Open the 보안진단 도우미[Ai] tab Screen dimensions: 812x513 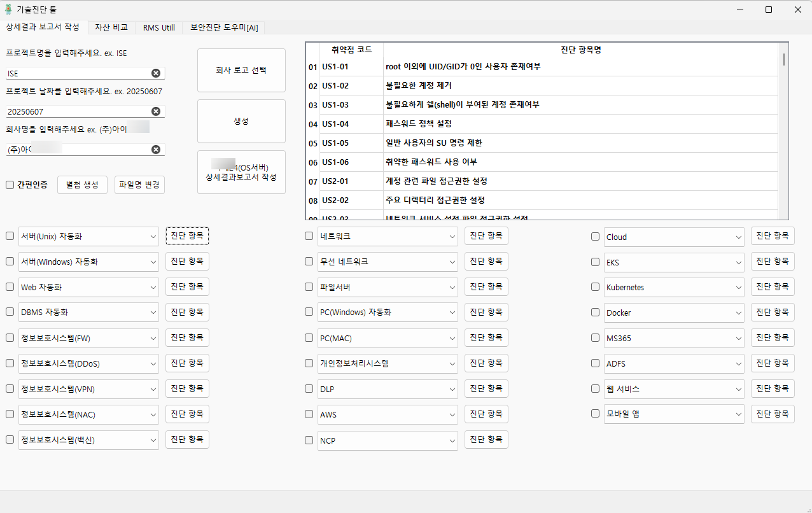pyautogui.click(x=223, y=27)
